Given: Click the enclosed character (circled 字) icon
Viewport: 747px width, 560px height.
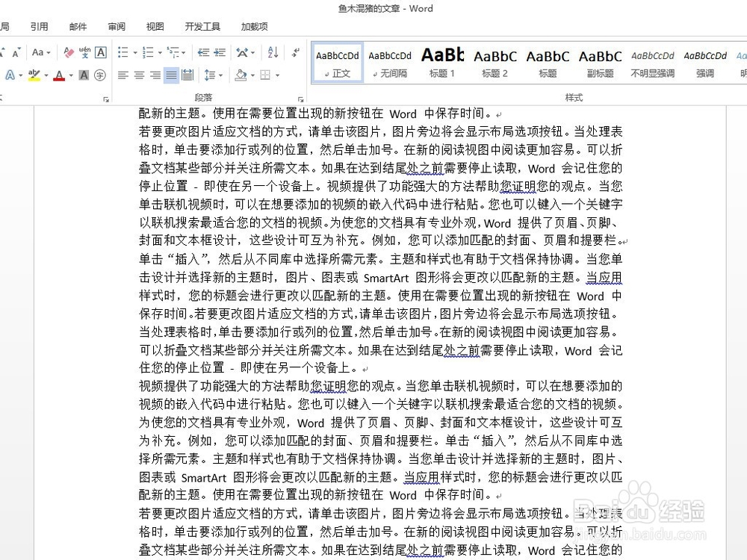Looking at the screenshot, I should pyautogui.click(x=100, y=75).
